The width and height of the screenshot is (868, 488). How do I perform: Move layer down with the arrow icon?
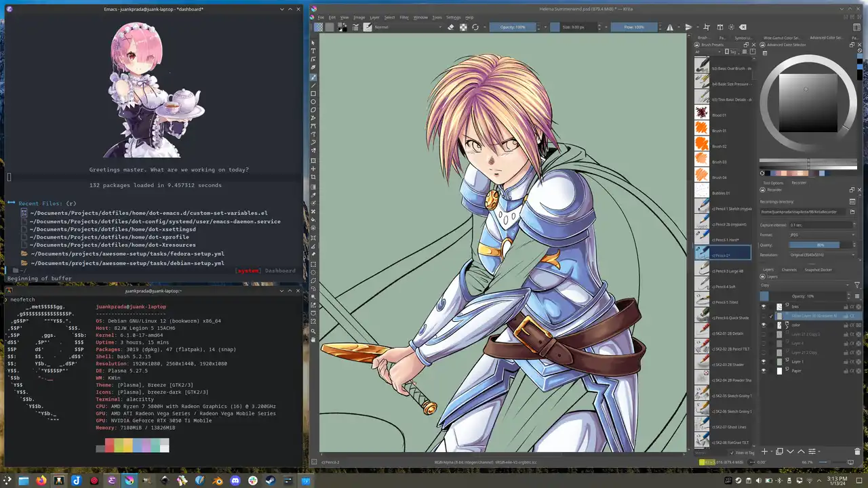(x=790, y=451)
